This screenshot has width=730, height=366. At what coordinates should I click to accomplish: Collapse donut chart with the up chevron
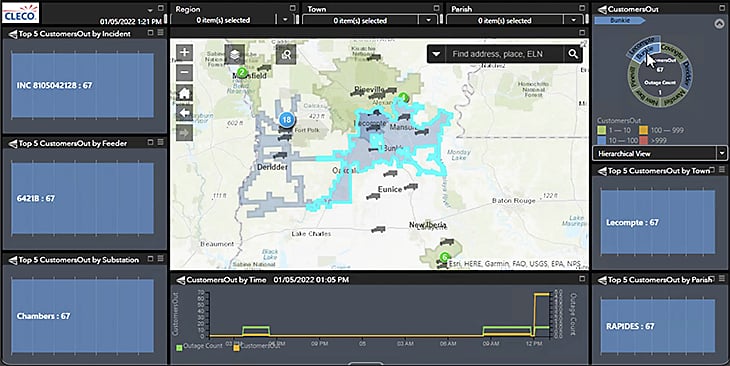pos(719,24)
